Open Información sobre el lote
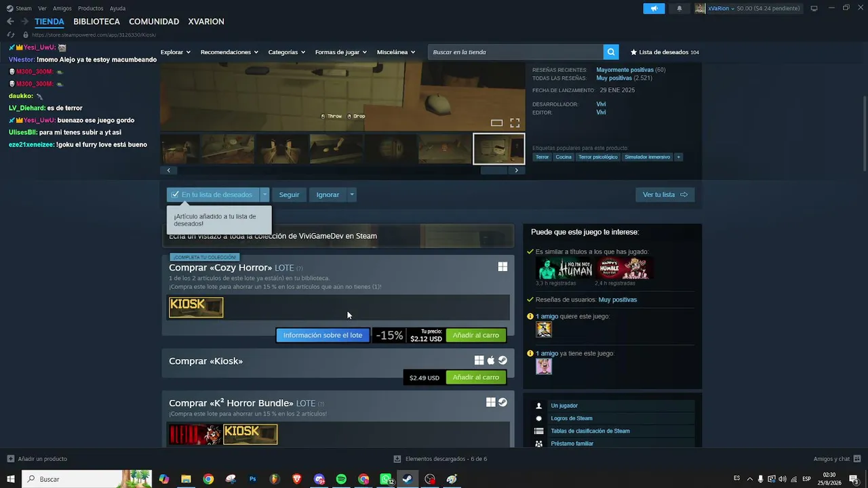 pyautogui.click(x=323, y=335)
